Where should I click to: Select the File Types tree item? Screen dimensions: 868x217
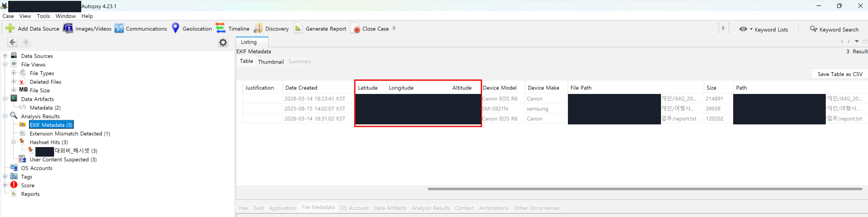pos(42,73)
